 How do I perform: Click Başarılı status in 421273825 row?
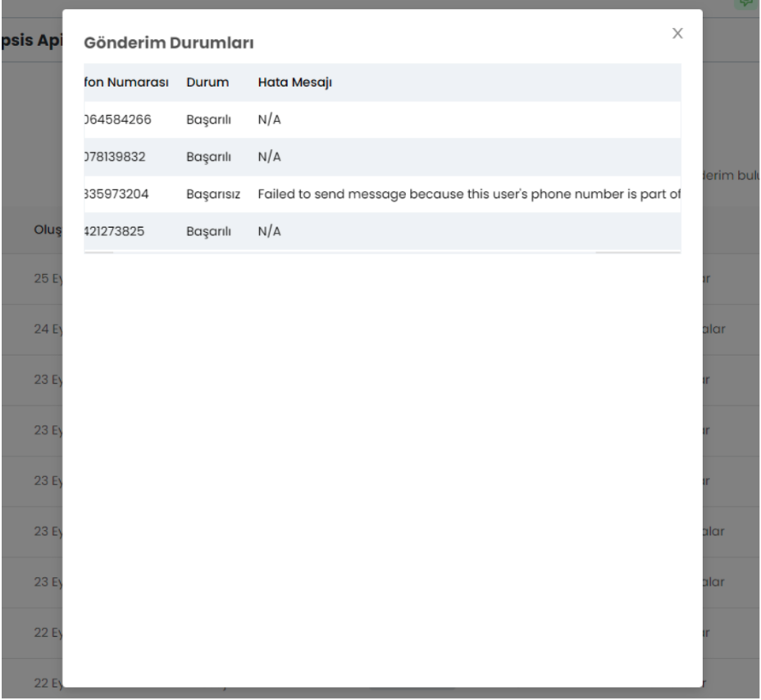[x=208, y=231]
